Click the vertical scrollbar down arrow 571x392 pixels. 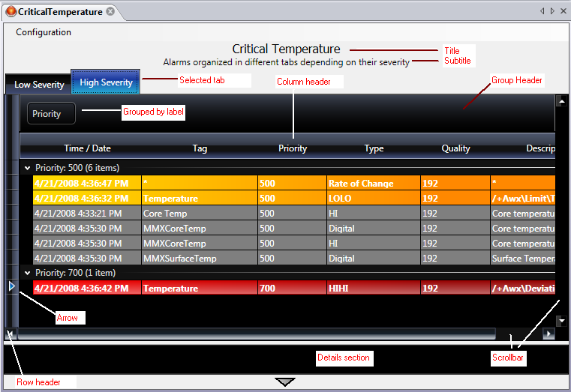(x=560, y=320)
